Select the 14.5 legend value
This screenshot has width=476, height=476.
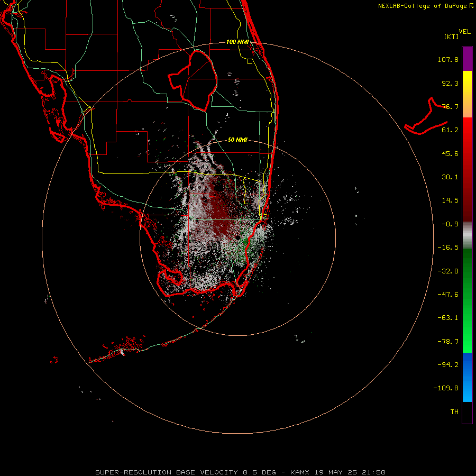pyautogui.click(x=450, y=200)
